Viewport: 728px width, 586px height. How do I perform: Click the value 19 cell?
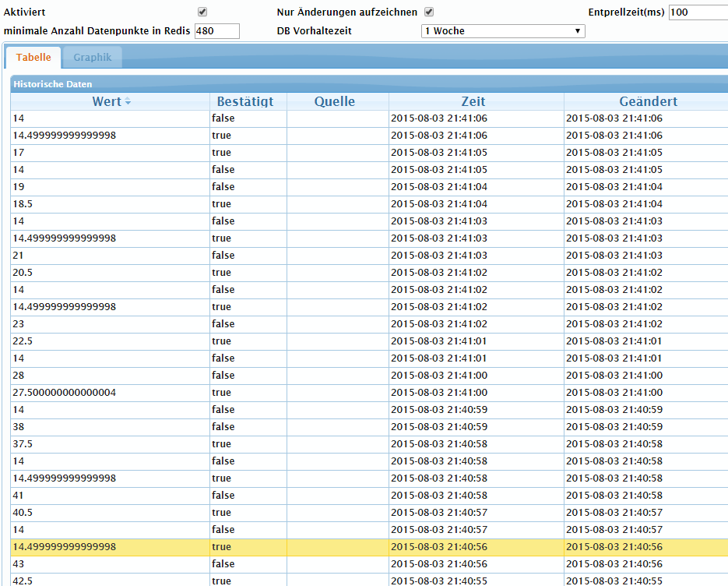point(111,187)
